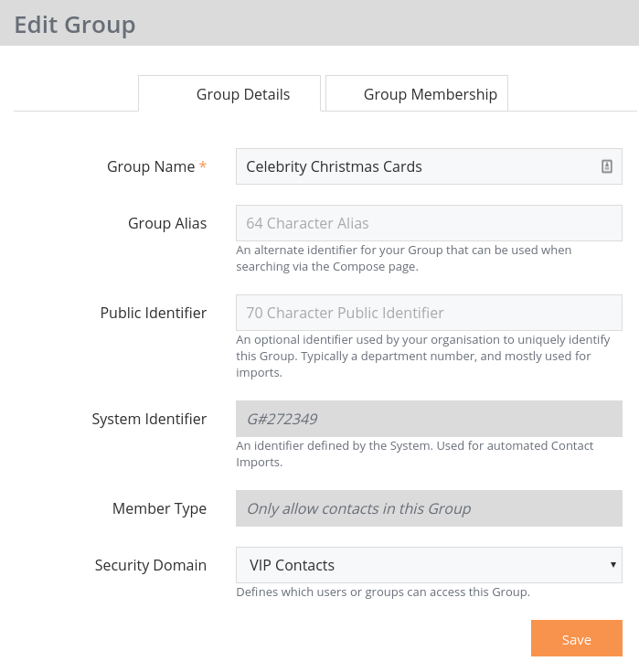The height and width of the screenshot is (672, 639).
Task: Click the orange required asterisk beside Group Name
Action: pos(203,165)
